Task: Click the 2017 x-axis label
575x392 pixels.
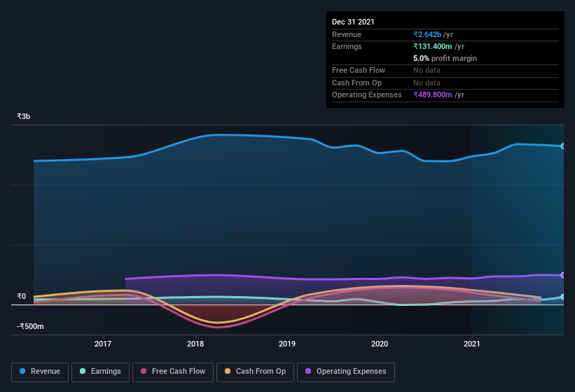Action: click(x=103, y=344)
